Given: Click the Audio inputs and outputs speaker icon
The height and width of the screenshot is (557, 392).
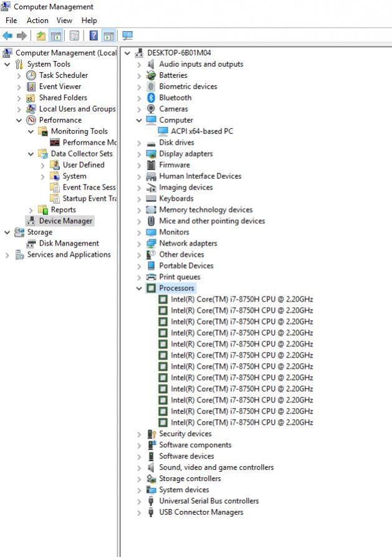Looking at the screenshot, I should click(x=151, y=64).
